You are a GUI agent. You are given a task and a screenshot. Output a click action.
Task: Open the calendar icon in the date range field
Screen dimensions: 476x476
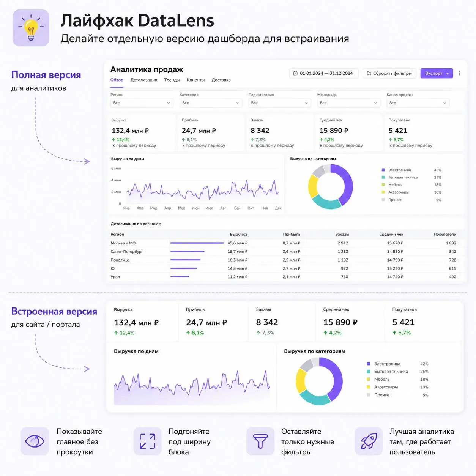point(295,73)
